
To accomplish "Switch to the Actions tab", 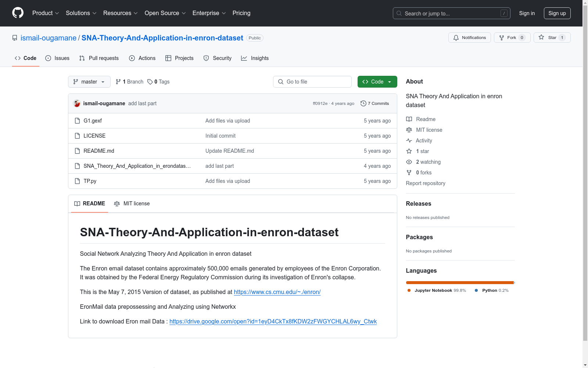I will click(142, 58).
